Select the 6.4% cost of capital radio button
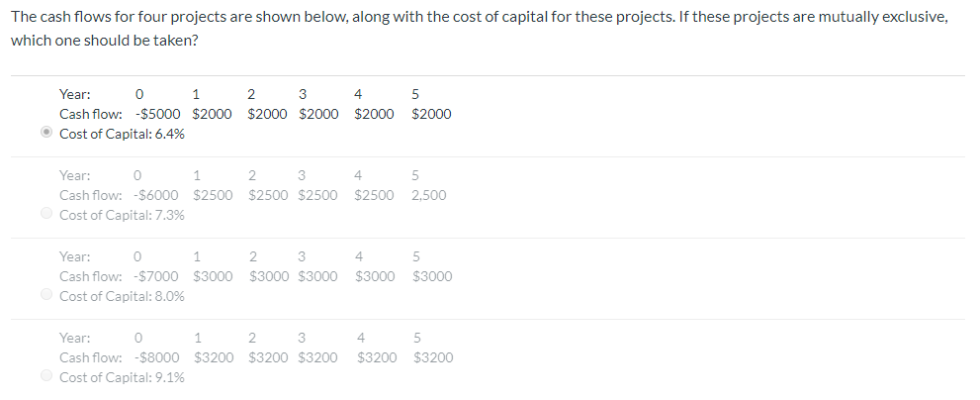The width and height of the screenshot is (980, 400). (x=45, y=133)
